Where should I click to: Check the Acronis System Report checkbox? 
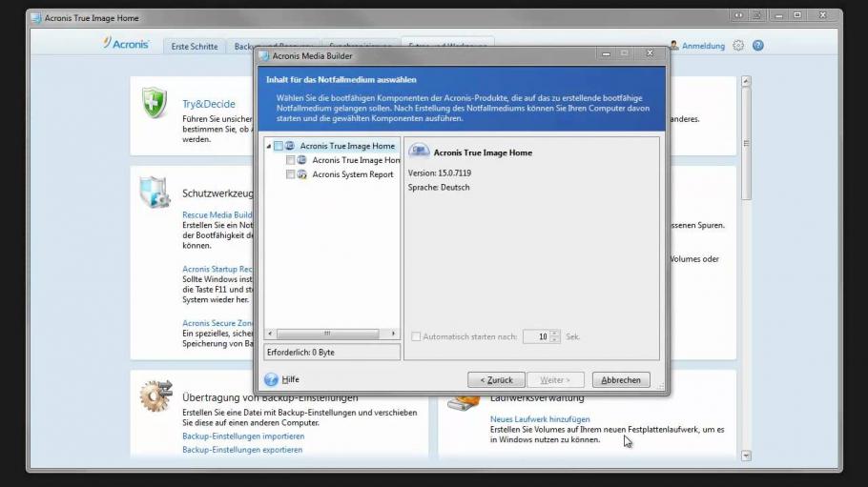point(290,174)
